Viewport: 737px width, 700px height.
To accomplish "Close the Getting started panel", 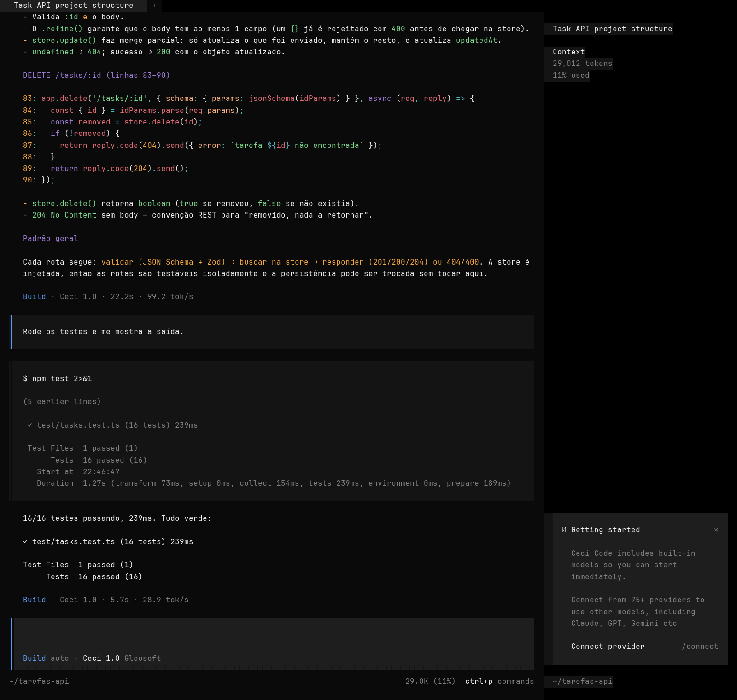I will [716, 530].
